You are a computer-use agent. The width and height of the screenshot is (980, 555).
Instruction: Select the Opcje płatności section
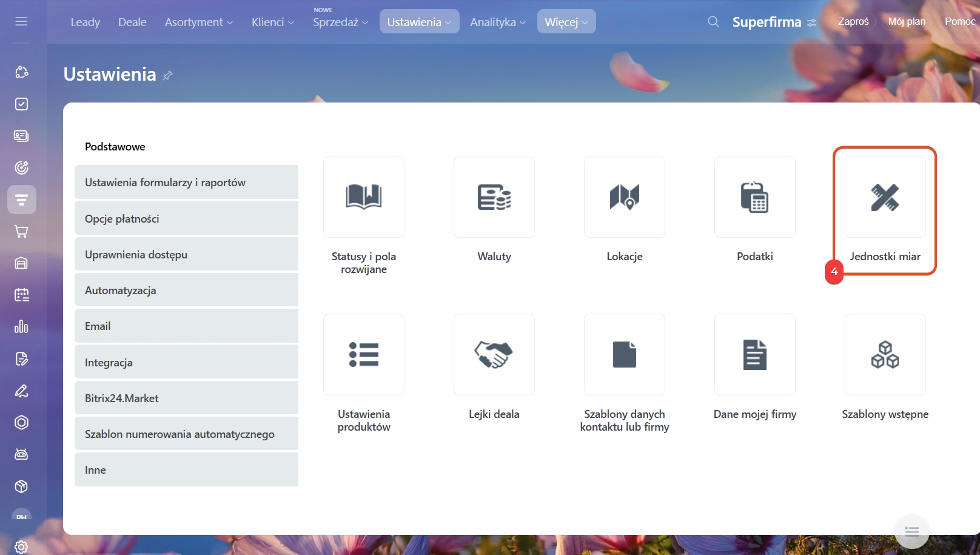tap(186, 218)
